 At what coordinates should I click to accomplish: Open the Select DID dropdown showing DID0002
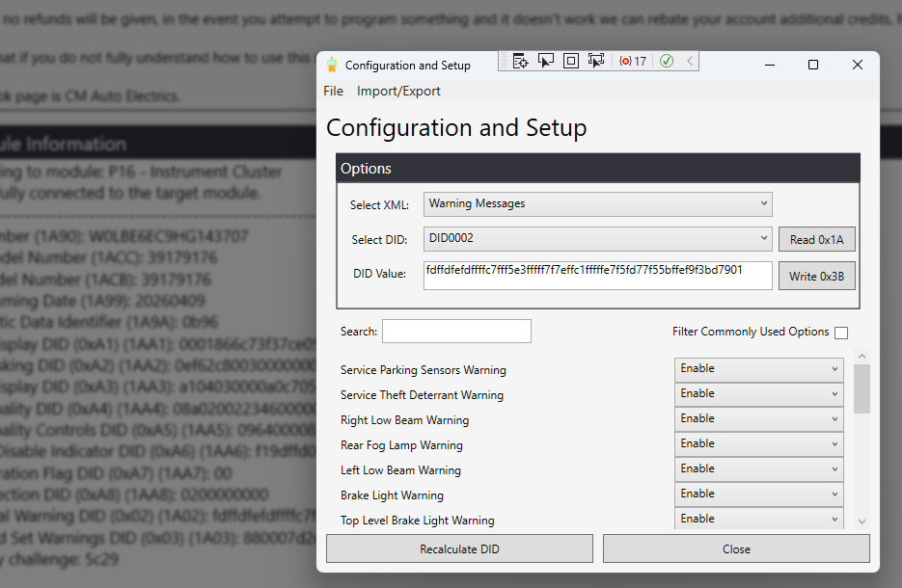pyautogui.click(x=598, y=238)
